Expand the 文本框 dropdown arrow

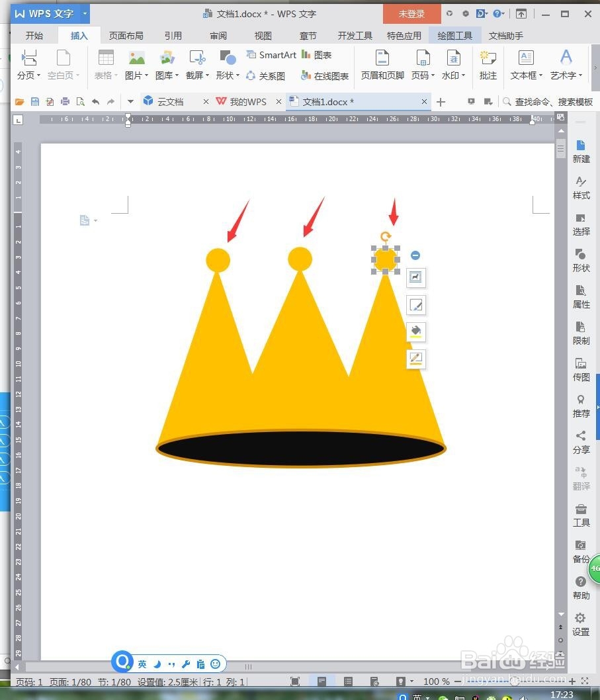540,75
